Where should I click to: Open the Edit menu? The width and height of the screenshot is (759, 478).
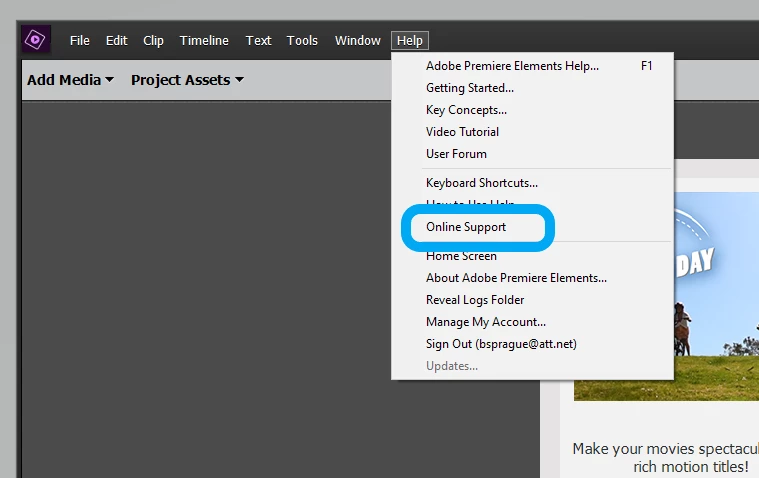pos(117,41)
